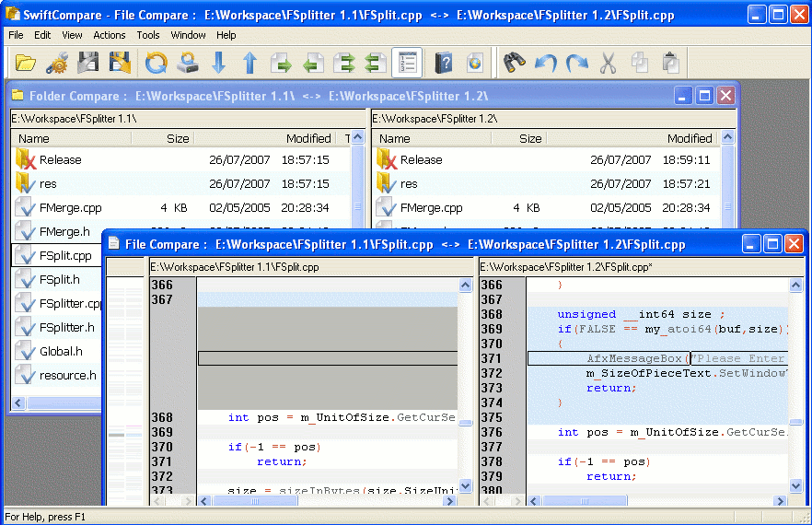Copy the current difference to the left side
The height and width of the screenshot is (525, 812).
click(x=313, y=63)
